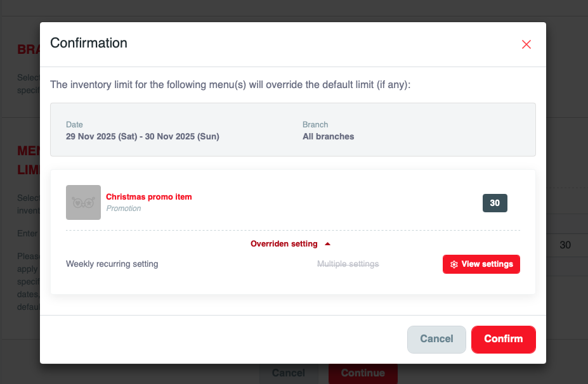The height and width of the screenshot is (384, 588).
Task: Open the Christmas promo item link
Action: pos(148,197)
